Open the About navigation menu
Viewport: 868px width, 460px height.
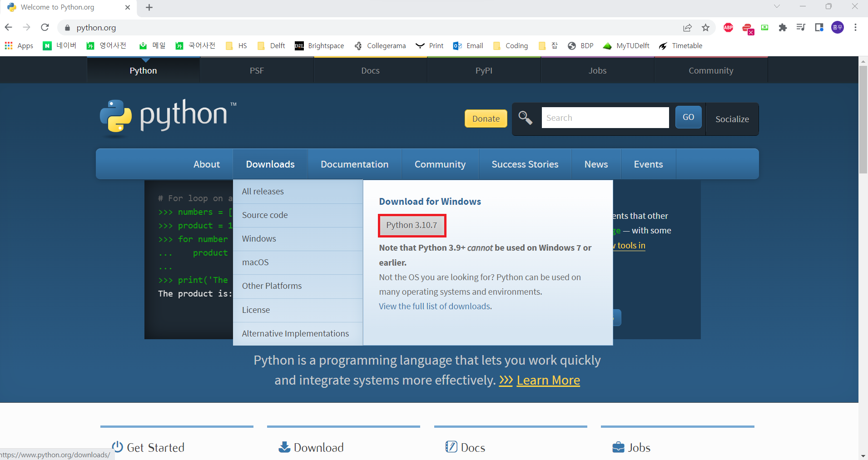click(207, 164)
